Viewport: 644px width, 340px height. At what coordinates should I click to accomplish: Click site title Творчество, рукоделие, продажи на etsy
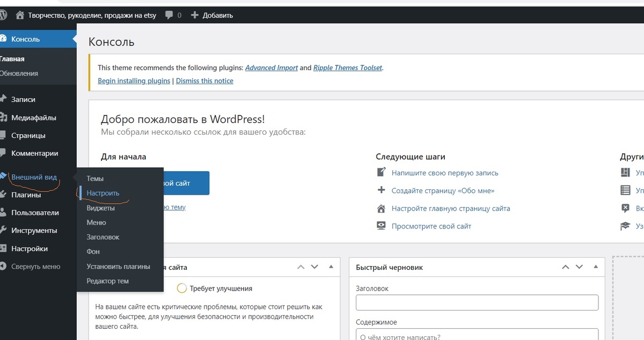click(x=92, y=15)
